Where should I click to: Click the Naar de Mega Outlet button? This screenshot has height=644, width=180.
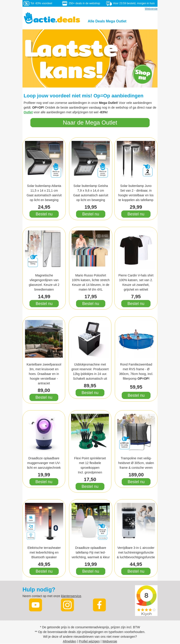[90, 123]
